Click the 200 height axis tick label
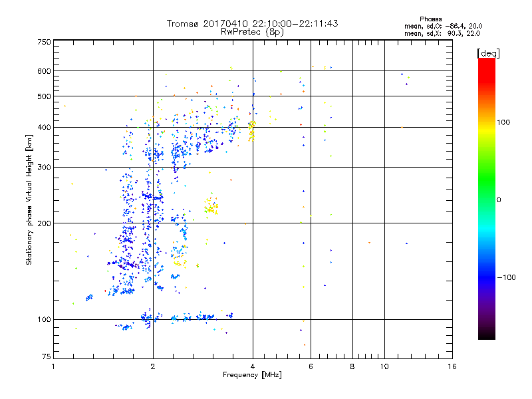 click(44, 223)
